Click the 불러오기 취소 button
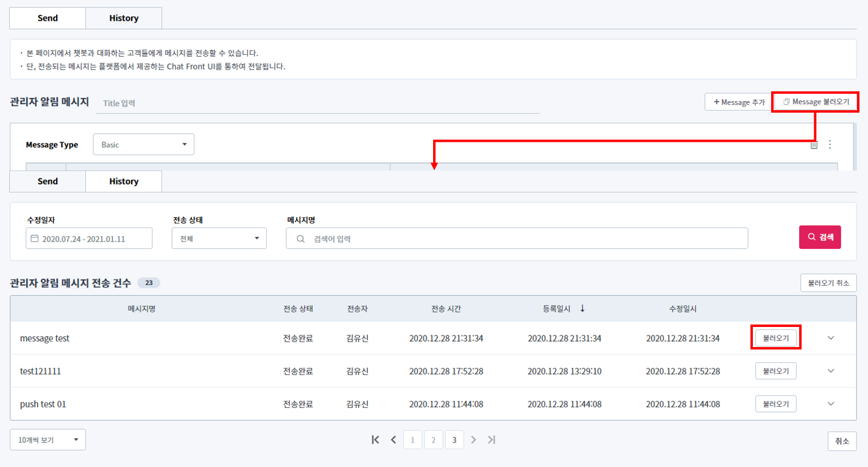 tap(828, 283)
